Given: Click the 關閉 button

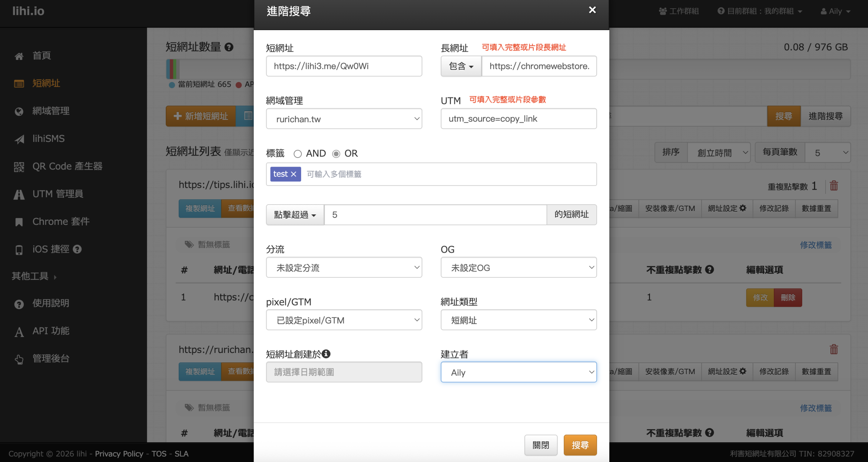Looking at the screenshot, I should 540,445.
